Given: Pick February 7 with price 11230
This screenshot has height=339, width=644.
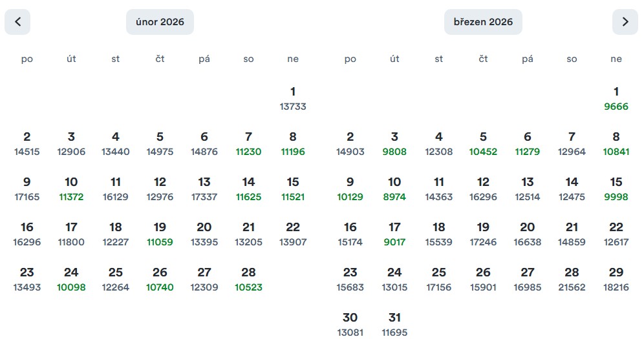Looking at the screenshot, I should pyautogui.click(x=249, y=143).
